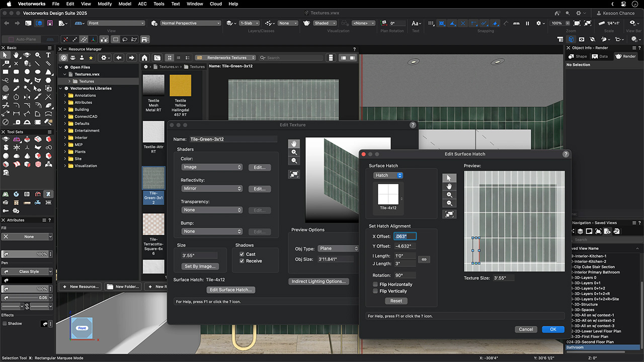Click zoom in magnifier in Edit Texture preview
The width and height of the screenshot is (644, 362).
(294, 152)
